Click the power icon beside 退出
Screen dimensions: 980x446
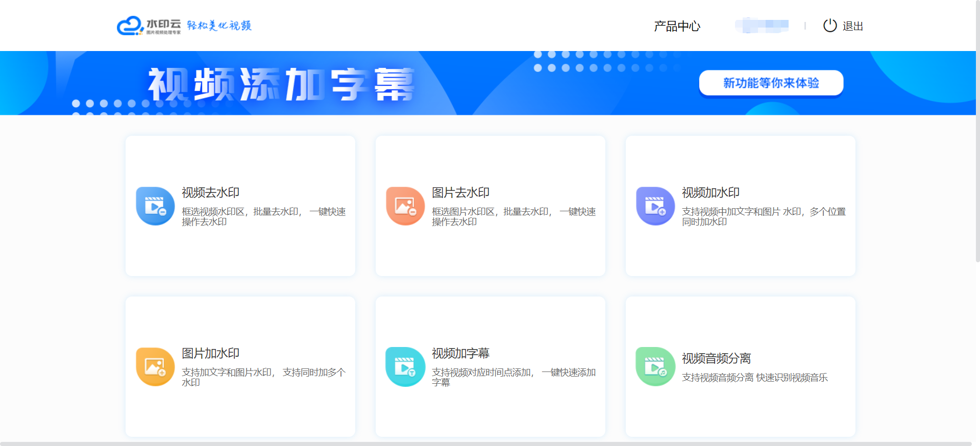tap(830, 26)
